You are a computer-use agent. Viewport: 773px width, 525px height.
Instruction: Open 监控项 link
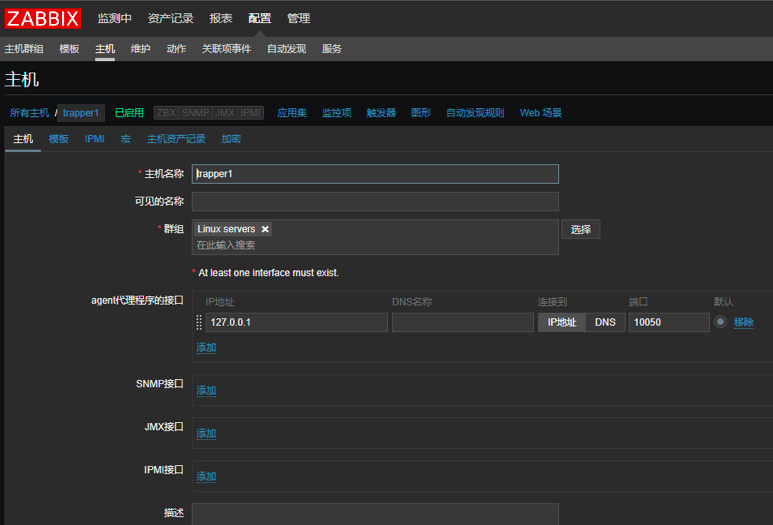click(337, 113)
